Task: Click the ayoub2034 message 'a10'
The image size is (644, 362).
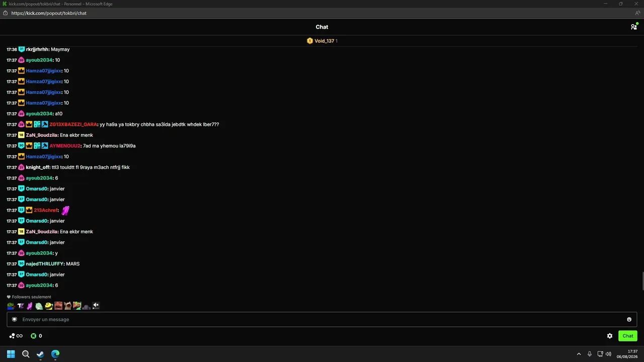Action: point(58,114)
